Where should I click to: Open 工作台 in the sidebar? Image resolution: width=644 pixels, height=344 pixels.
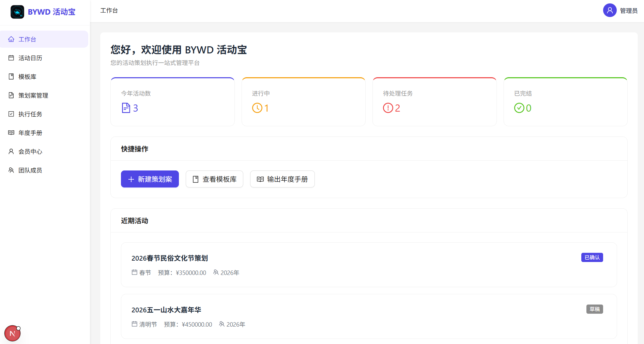click(x=44, y=39)
